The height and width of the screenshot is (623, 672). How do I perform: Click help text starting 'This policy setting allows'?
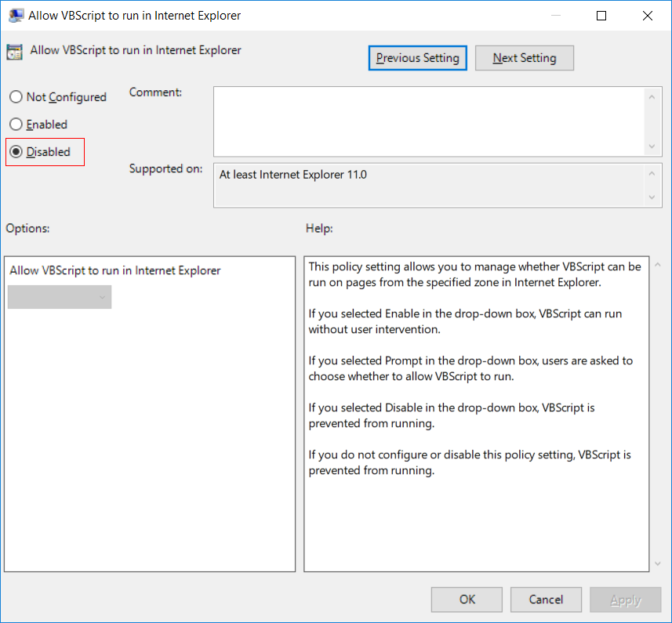point(474,274)
